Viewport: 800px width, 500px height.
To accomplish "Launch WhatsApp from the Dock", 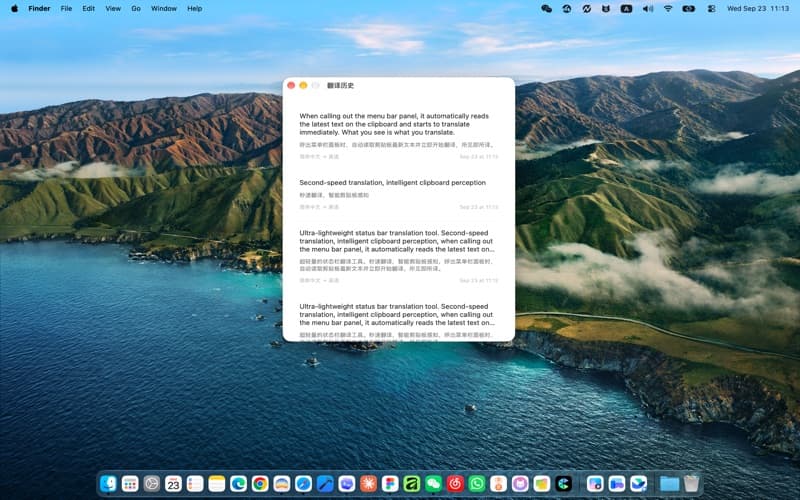I will point(477,483).
